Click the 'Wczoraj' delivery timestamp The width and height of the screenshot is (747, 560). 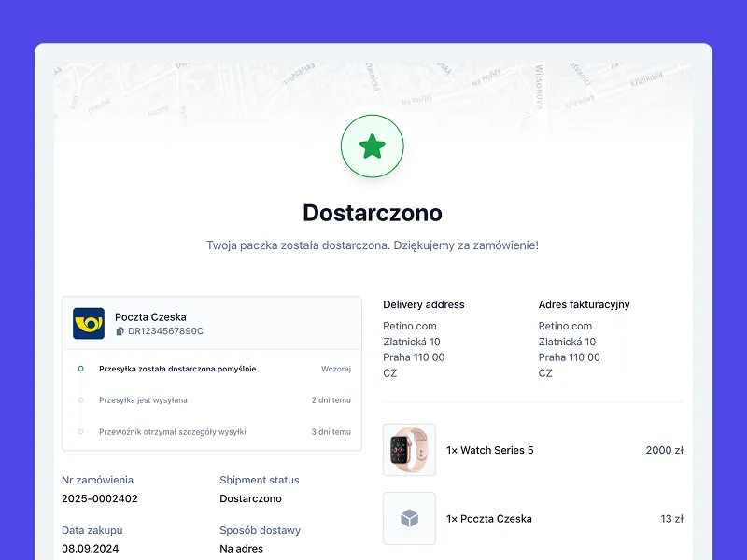click(335, 369)
